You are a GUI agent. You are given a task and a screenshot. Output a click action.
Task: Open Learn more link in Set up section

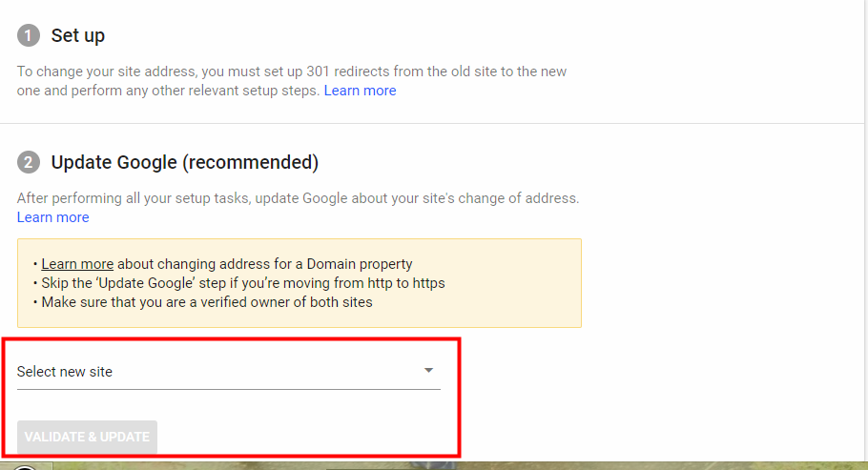[360, 91]
